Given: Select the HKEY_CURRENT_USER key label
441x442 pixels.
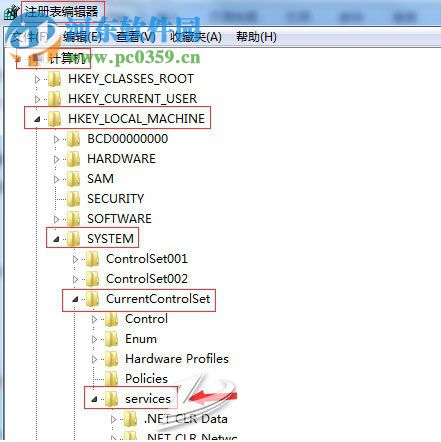Looking at the screenshot, I should tap(132, 99).
